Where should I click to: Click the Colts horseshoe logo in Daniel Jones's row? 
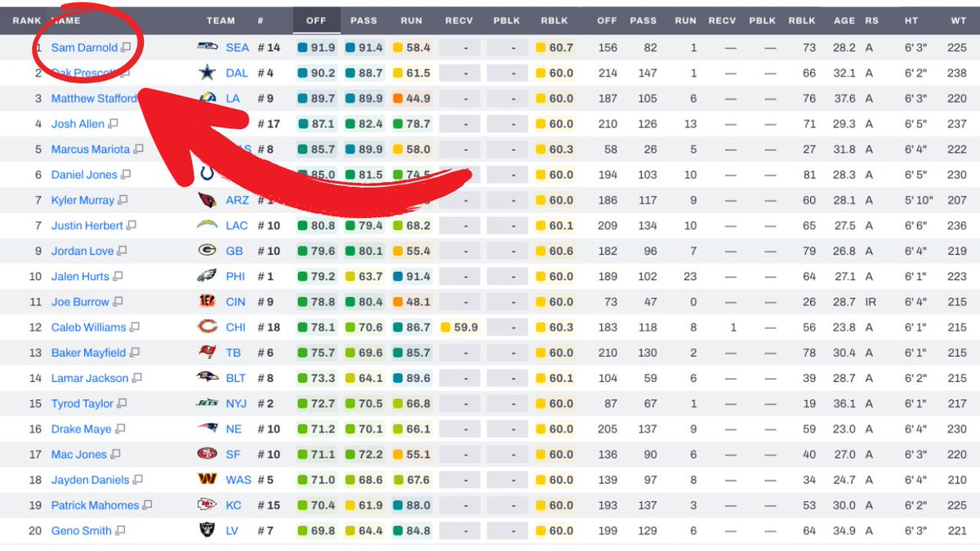207,174
